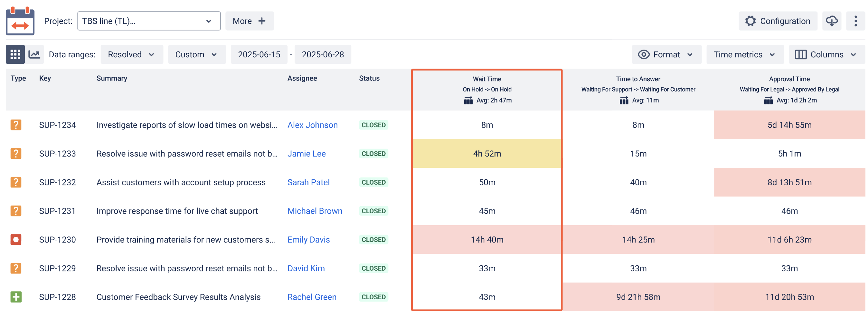868x317 pixels.
Task: Click summary 'Improve response time for live chat support'
Action: click(x=177, y=211)
